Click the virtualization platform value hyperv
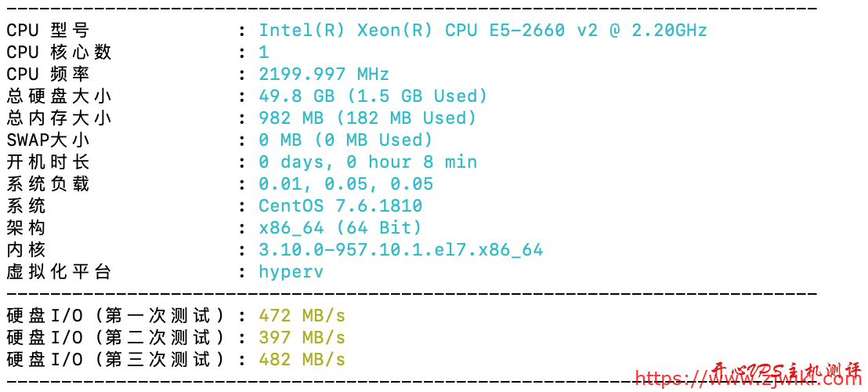 click(291, 272)
